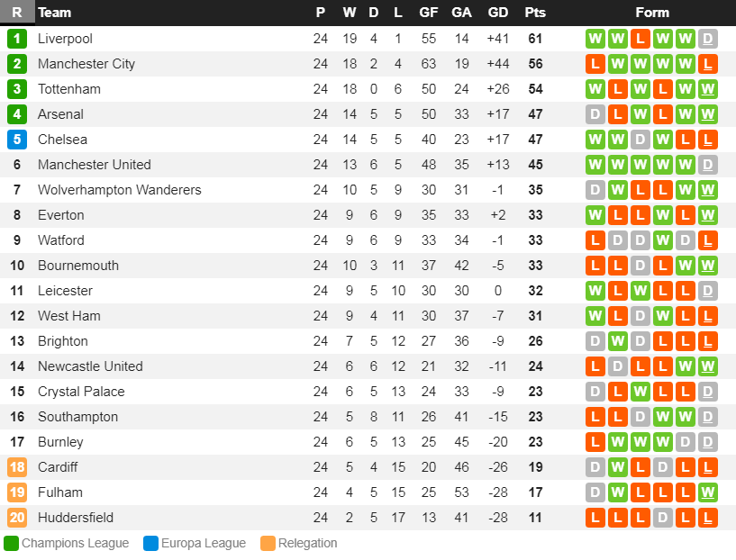Click the only D badge in Huddersfield's form
The image size is (736, 560).
click(x=662, y=518)
